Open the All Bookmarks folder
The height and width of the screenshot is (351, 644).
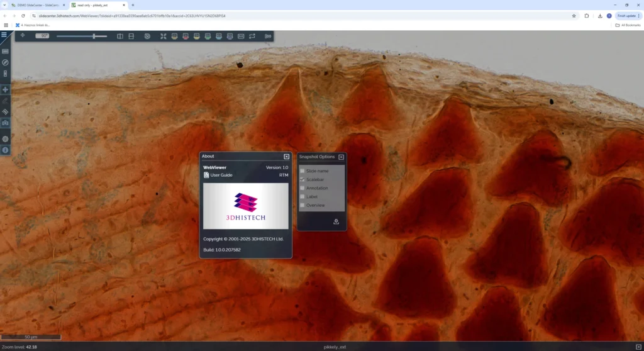(x=628, y=25)
